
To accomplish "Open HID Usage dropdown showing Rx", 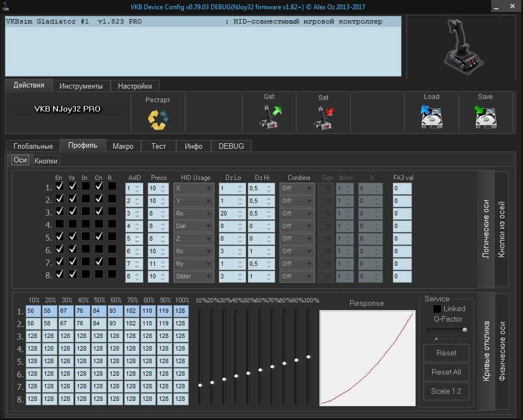I will pos(194,214).
